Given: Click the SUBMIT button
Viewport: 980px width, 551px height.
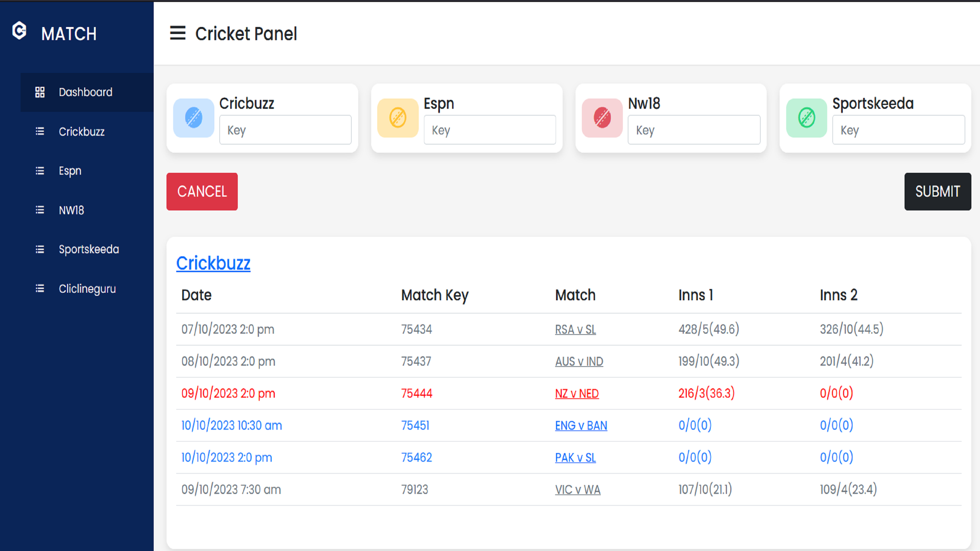Looking at the screenshot, I should pos(938,192).
